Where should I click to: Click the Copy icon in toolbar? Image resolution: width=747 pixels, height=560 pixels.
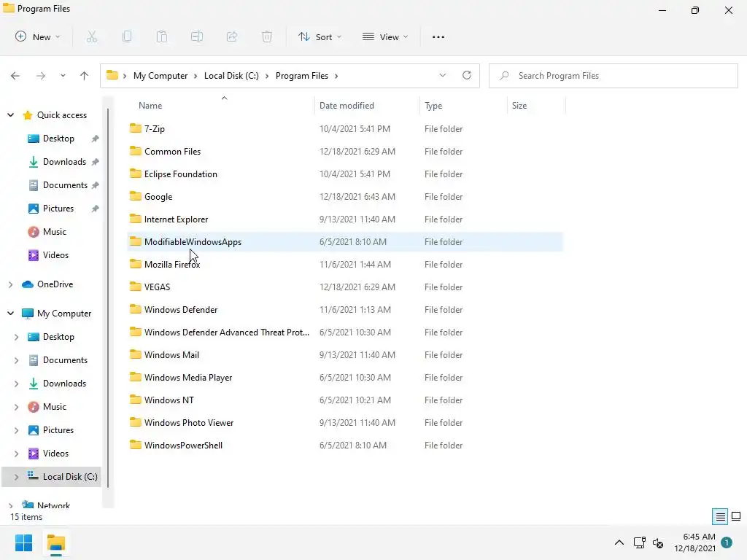[127, 36]
